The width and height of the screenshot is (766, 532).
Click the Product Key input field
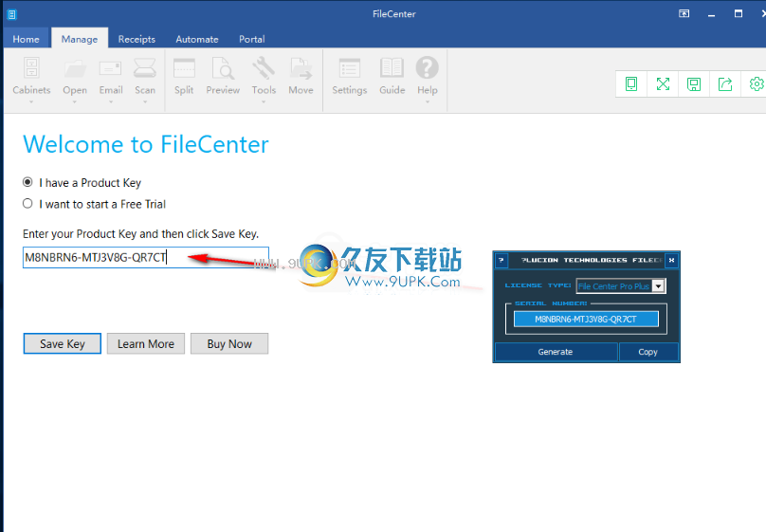point(146,257)
